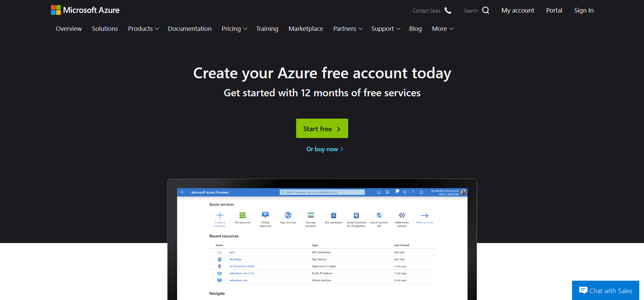Expand the Support dropdown
This screenshot has width=644, height=300.
pyautogui.click(x=386, y=29)
